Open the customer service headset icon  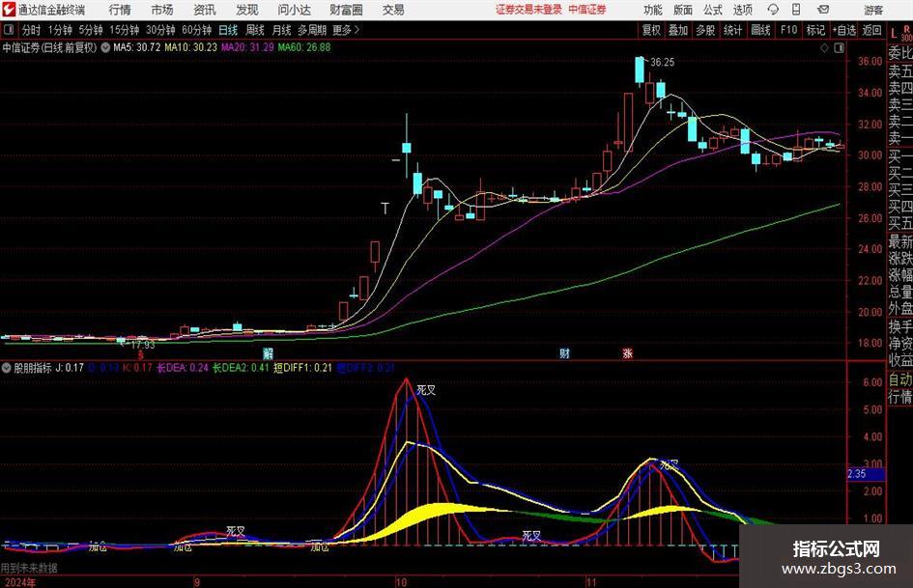(x=773, y=10)
